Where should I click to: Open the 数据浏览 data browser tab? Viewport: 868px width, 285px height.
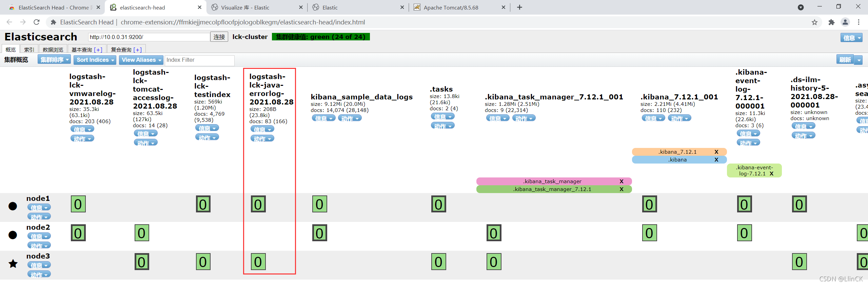[x=53, y=49]
